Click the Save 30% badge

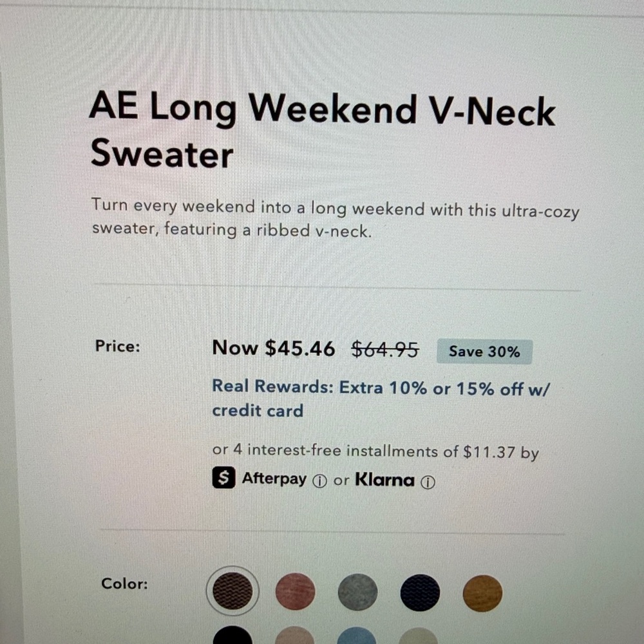click(485, 352)
